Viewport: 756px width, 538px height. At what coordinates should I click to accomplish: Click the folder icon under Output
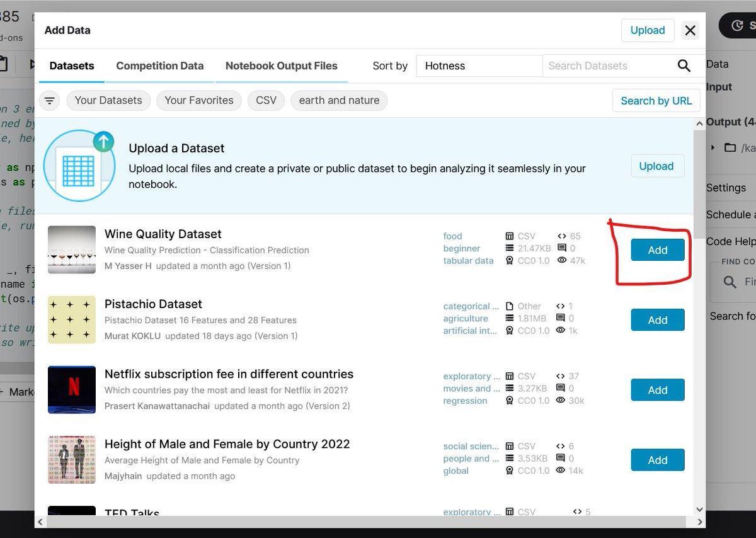pos(730,147)
